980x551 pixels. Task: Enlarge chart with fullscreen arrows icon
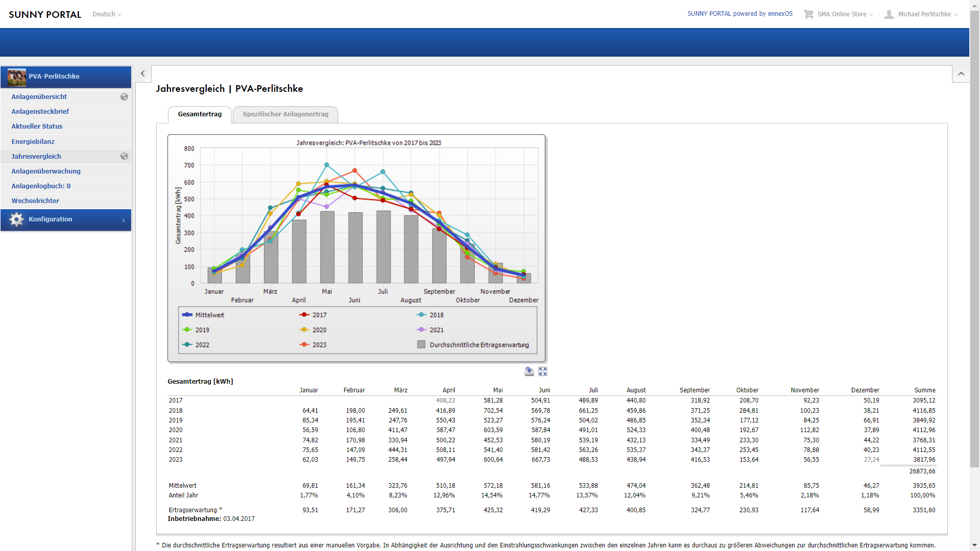pyautogui.click(x=543, y=371)
